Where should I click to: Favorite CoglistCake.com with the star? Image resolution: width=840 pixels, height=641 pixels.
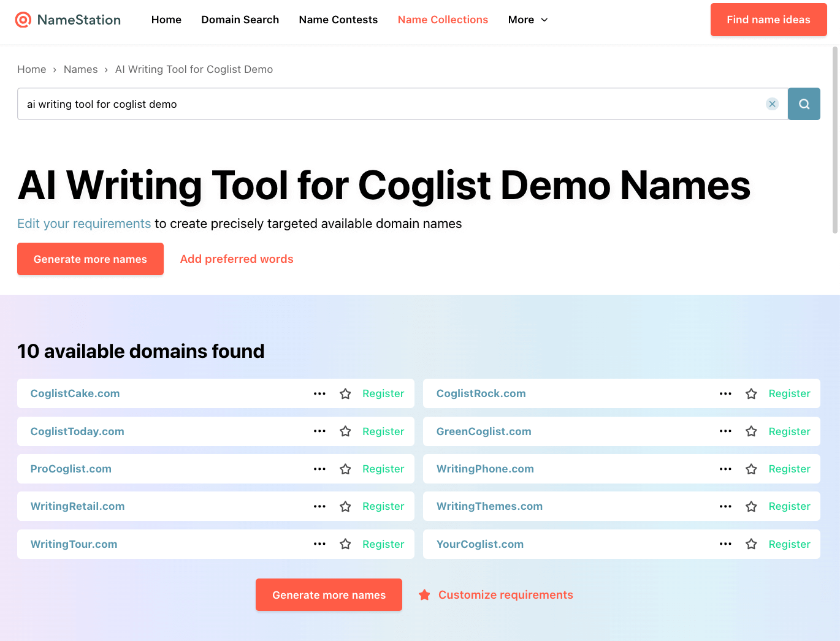point(345,393)
